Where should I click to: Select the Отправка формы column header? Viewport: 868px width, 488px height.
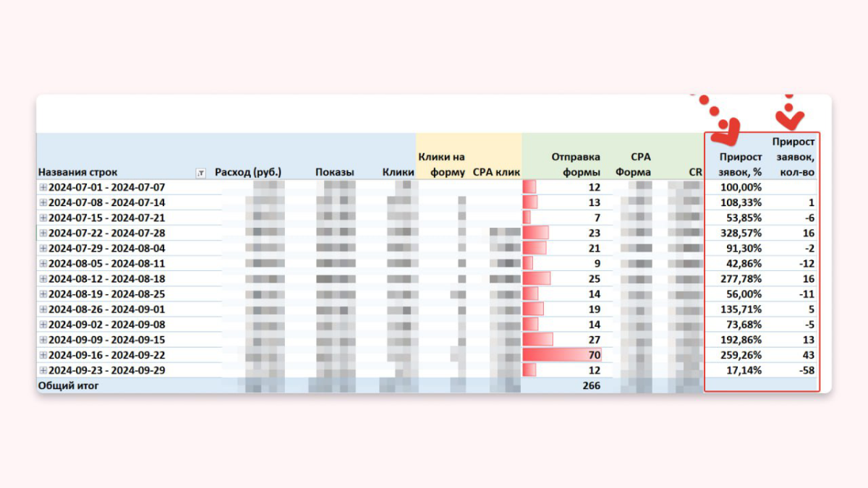tap(576, 164)
